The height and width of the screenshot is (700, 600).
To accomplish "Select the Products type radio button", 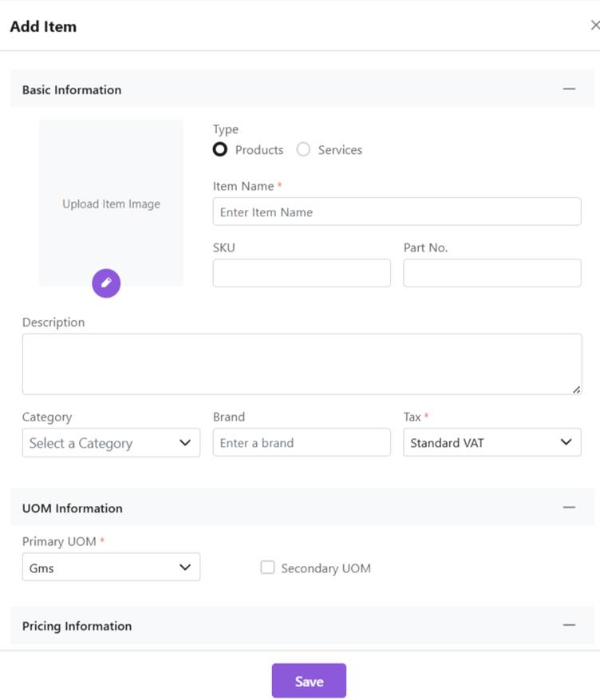I will click(x=220, y=149).
